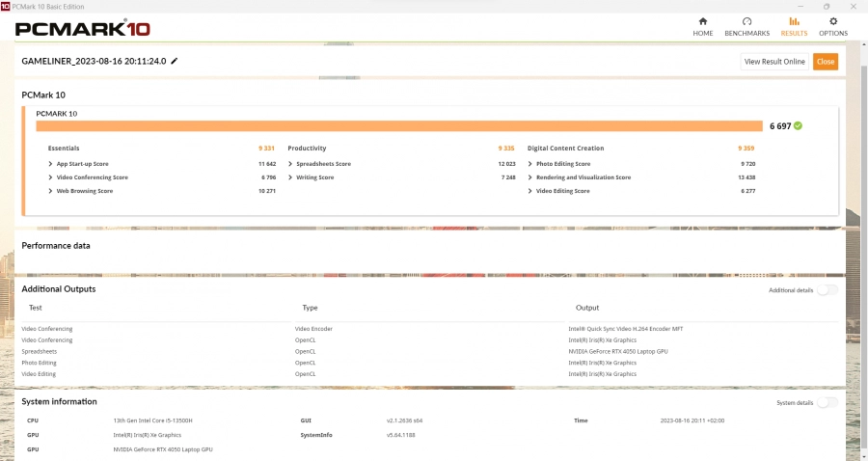Click the Type column header
This screenshot has height=461, width=868.
pyautogui.click(x=310, y=308)
